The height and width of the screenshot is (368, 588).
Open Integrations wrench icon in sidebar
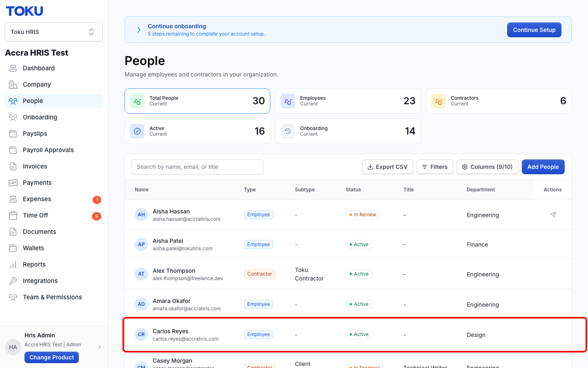pos(13,281)
